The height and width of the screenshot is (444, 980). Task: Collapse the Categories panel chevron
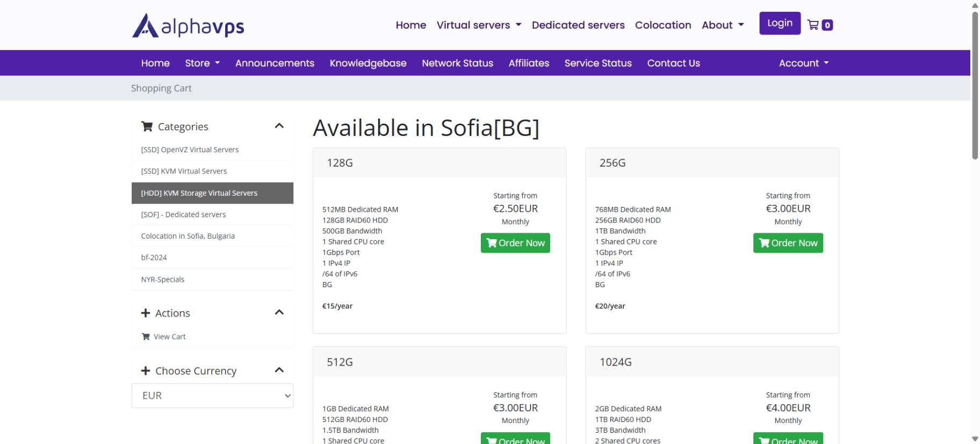click(x=279, y=126)
